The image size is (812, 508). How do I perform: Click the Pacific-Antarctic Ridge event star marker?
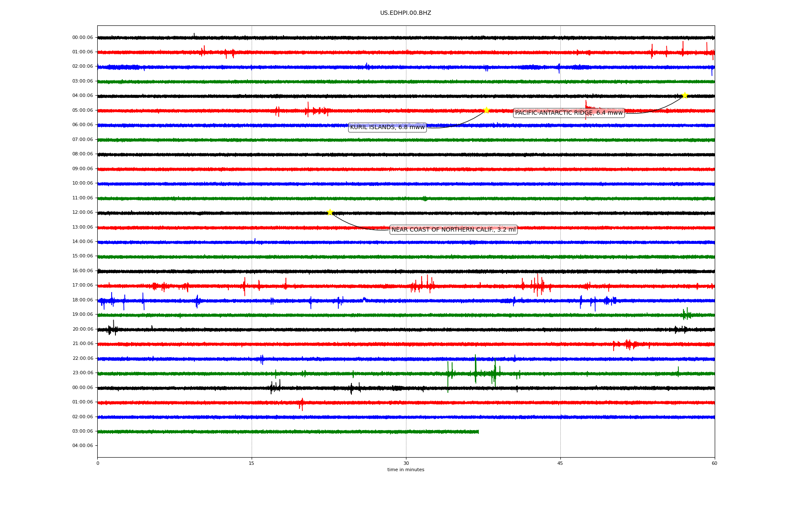[685, 95]
